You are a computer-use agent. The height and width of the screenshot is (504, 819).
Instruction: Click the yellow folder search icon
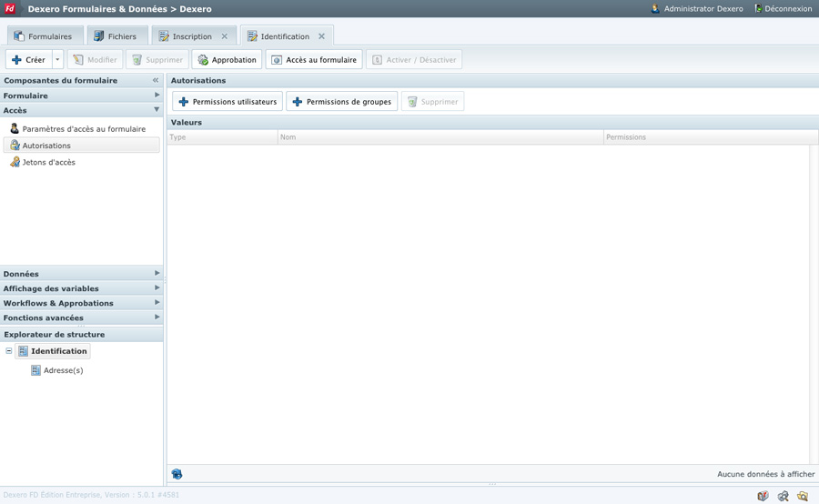803,496
